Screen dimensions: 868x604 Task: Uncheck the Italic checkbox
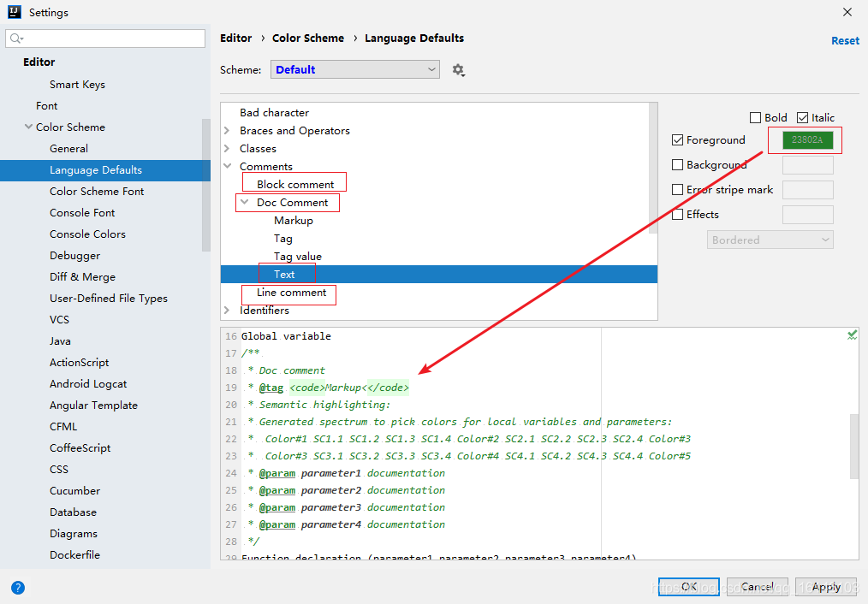point(802,118)
